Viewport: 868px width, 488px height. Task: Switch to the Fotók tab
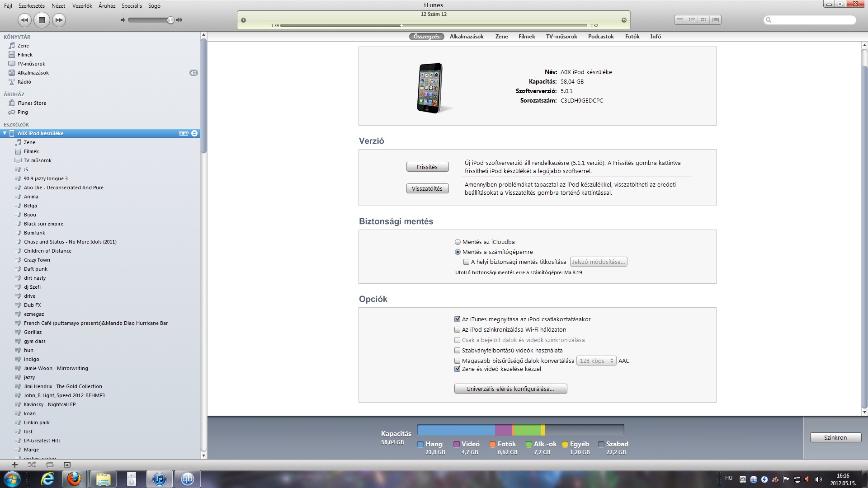point(632,37)
